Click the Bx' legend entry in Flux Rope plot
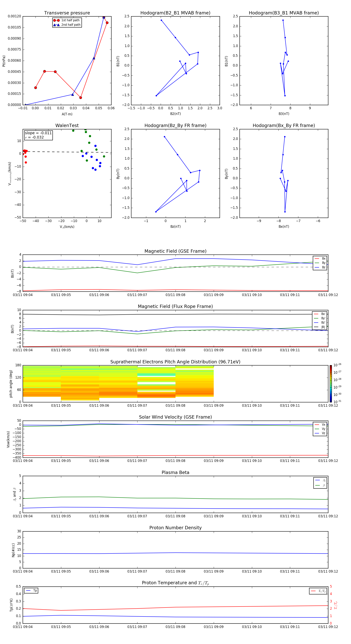This screenshot has width=351, height=644. coord(320,314)
